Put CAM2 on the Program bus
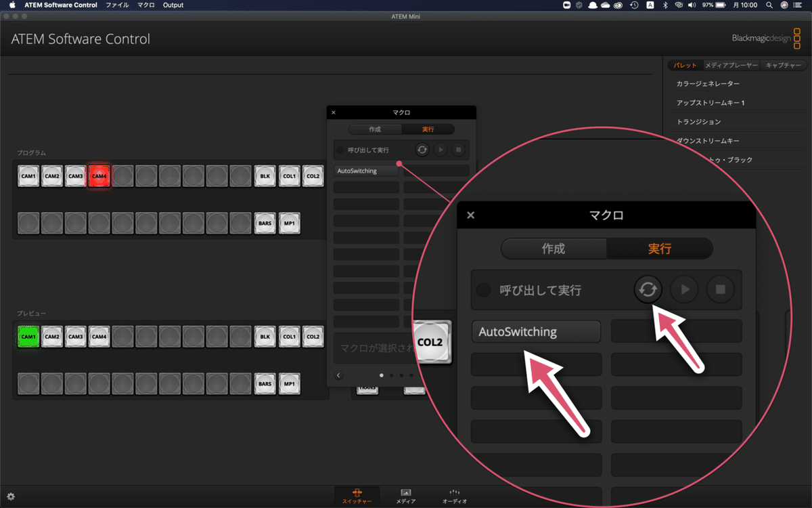812x508 pixels. (52, 176)
